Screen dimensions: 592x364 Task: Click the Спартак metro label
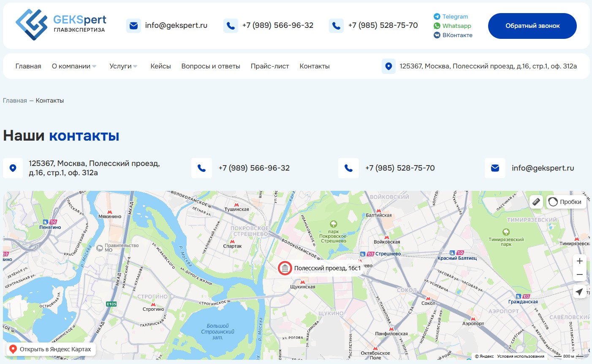(x=233, y=246)
